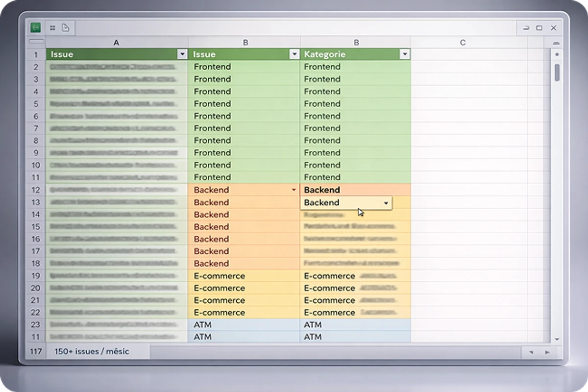The height and width of the screenshot is (392, 588).
Task: Maximize the spreadsheet window
Action: click(539, 28)
